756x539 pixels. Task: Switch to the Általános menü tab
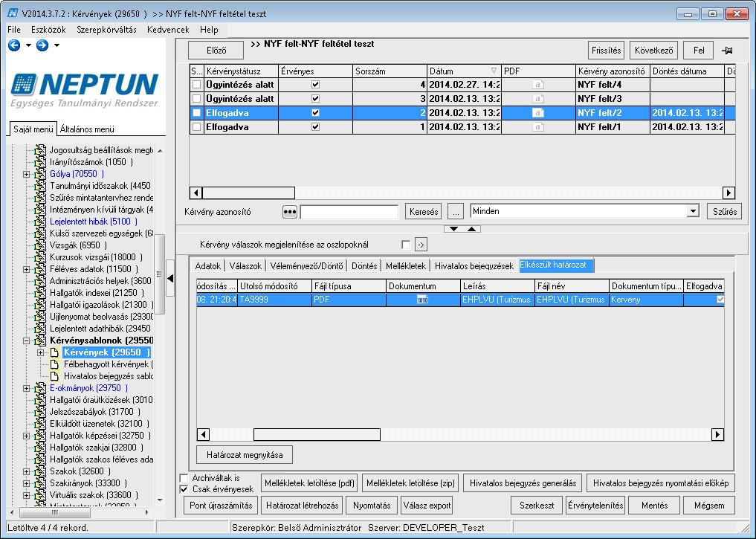coord(87,129)
